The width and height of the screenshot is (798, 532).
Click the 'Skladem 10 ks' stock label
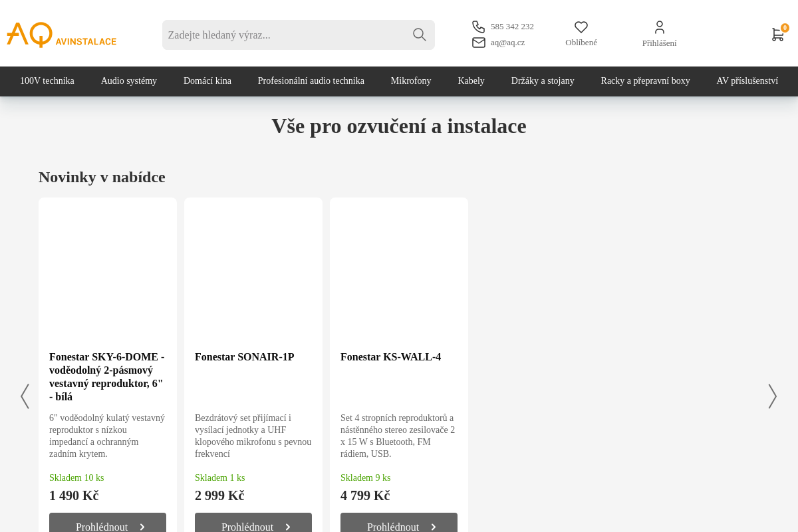(76, 478)
